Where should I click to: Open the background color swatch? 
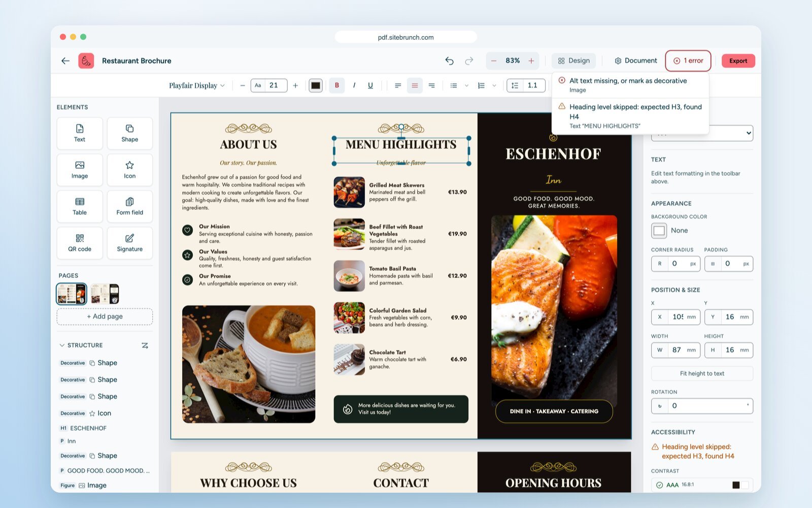pos(659,231)
